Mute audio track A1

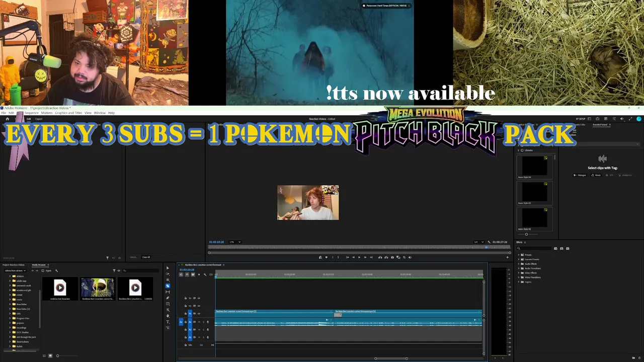coord(199,322)
